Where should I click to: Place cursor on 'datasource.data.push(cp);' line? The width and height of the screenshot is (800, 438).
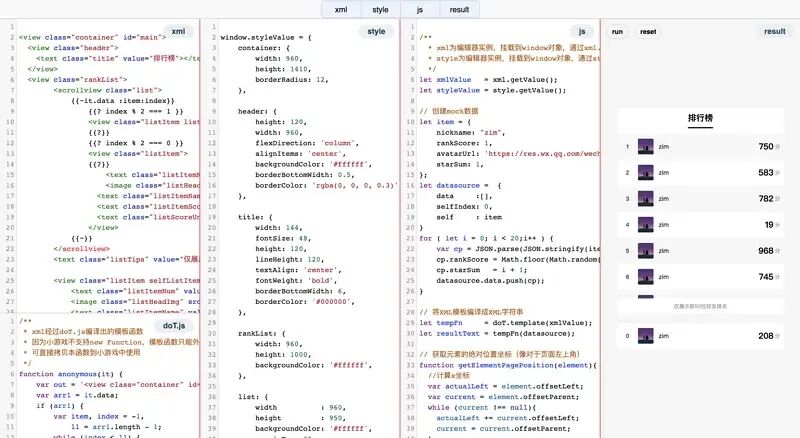coord(490,280)
